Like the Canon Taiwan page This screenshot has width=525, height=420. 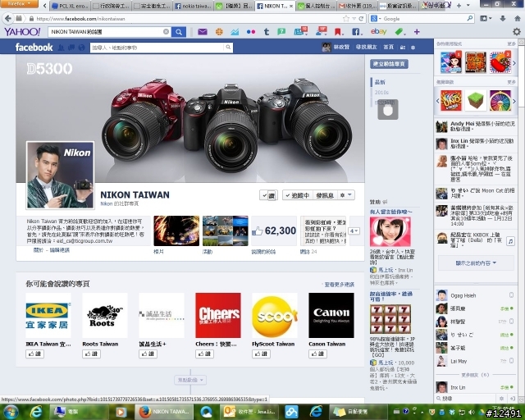[x=317, y=354]
